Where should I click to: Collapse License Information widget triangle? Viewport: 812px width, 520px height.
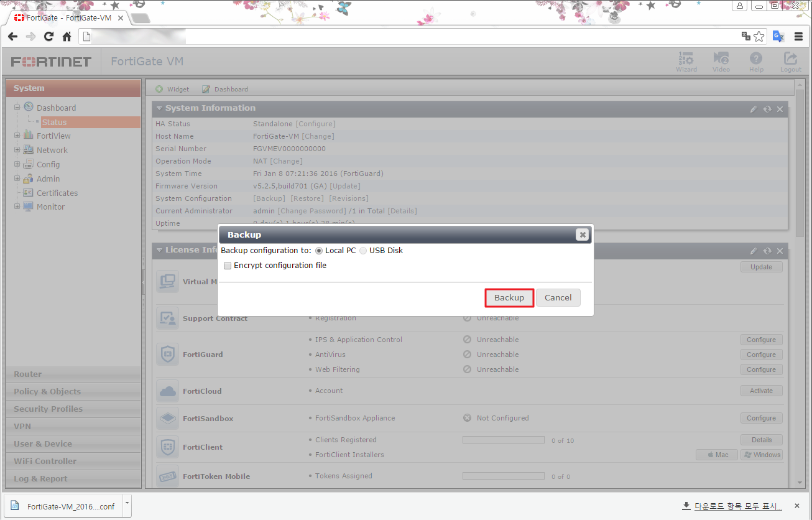point(160,250)
